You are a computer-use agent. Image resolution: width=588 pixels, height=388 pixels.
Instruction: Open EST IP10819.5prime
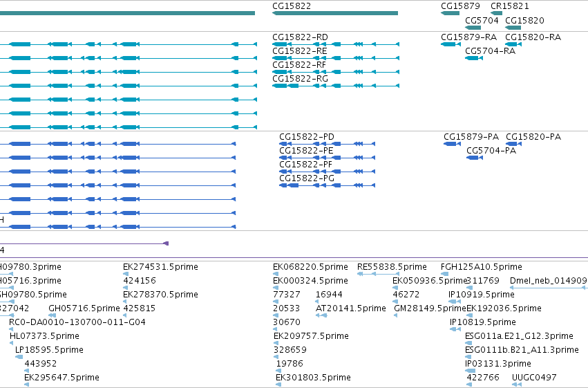click(x=483, y=322)
